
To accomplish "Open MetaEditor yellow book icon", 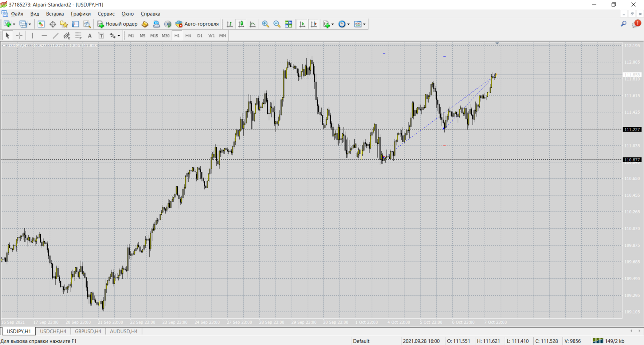I will tap(145, 24).
